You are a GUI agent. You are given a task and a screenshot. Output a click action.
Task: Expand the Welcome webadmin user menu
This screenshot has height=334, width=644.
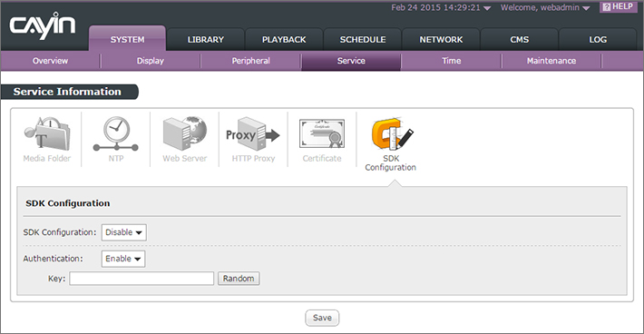pyautogui.click(x=545, y=8)
